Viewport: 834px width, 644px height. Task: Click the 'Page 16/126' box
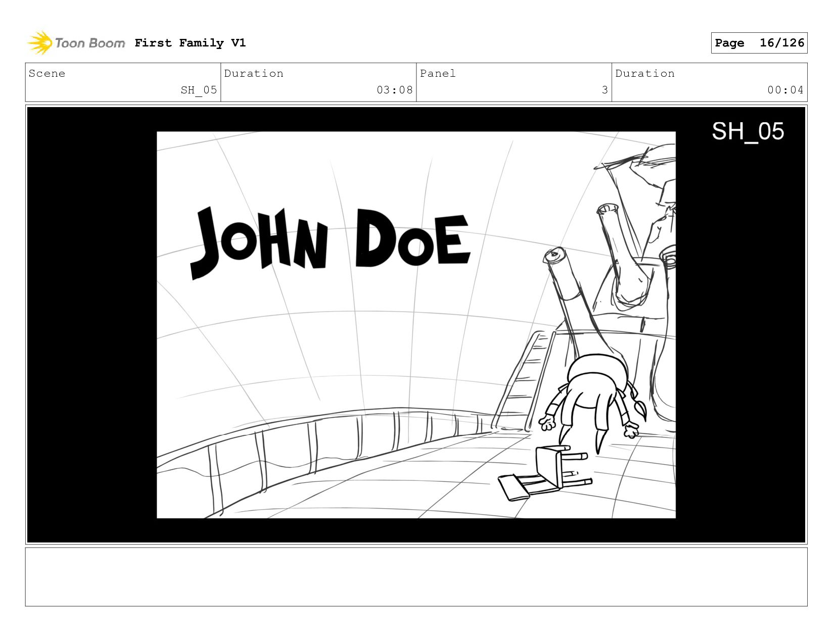coord(759,43)
